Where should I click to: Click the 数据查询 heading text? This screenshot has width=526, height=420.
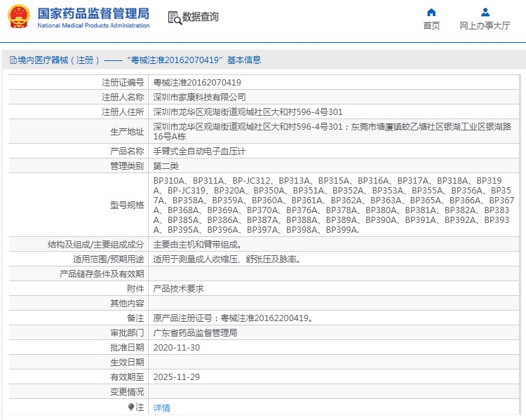(x=201, y=17)
